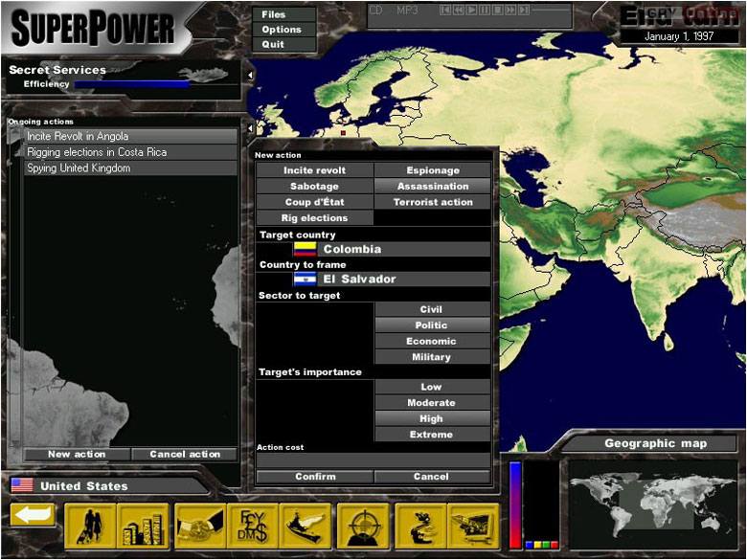This screenshot has height=560, width=747.
Task: Click the Confirm button
Action: tap(314, 476)
